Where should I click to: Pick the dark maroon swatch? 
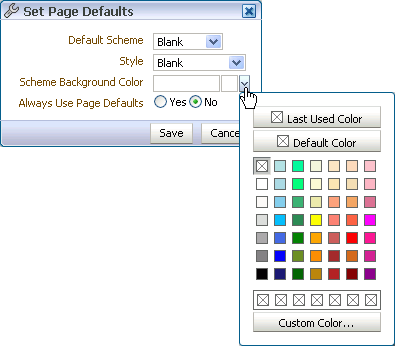(x=352, y=274)
